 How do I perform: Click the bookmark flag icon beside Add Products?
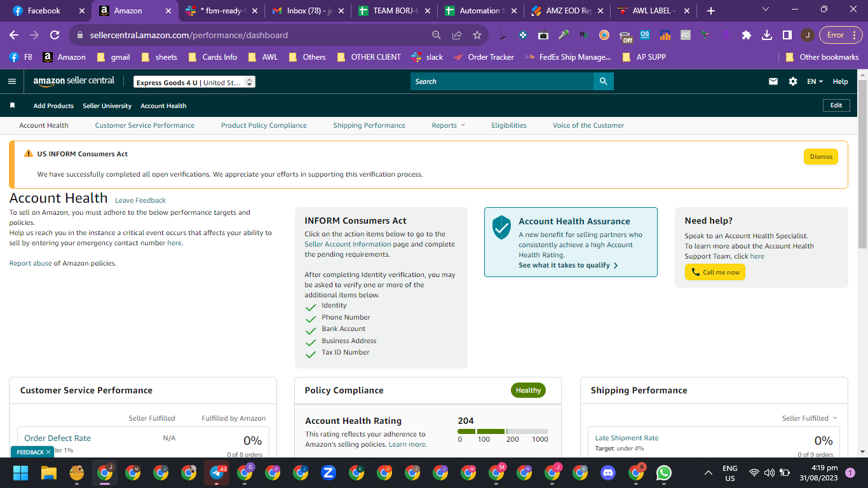(x=12, y=105)
